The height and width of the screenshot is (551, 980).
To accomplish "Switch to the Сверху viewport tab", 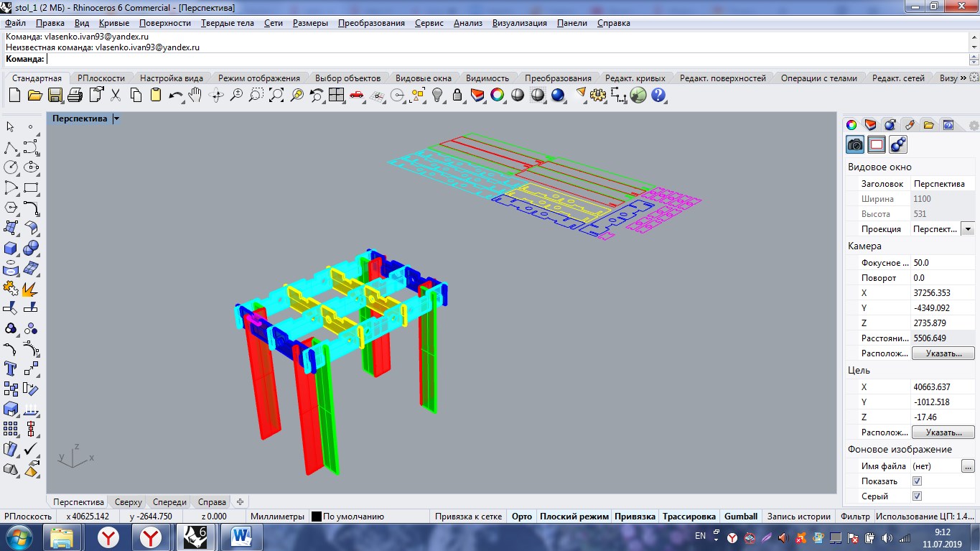I will tap(129, 502).
